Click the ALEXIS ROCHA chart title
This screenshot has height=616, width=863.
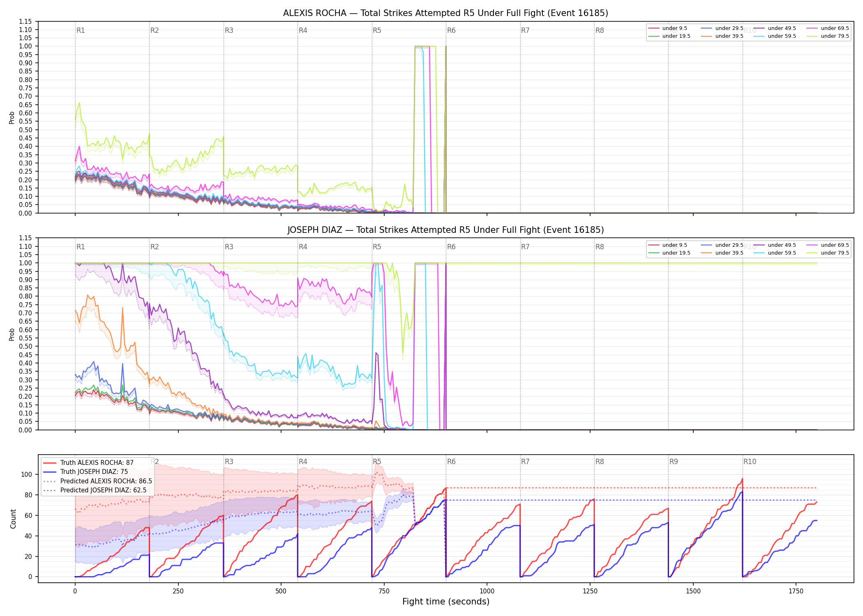(445, 13)
